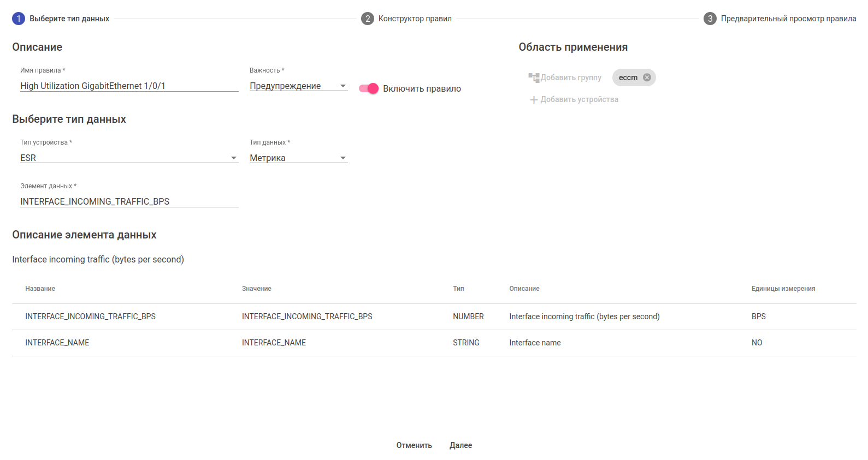
Task: Click the Добавить группу label
Action: click(x=571, y=77)
